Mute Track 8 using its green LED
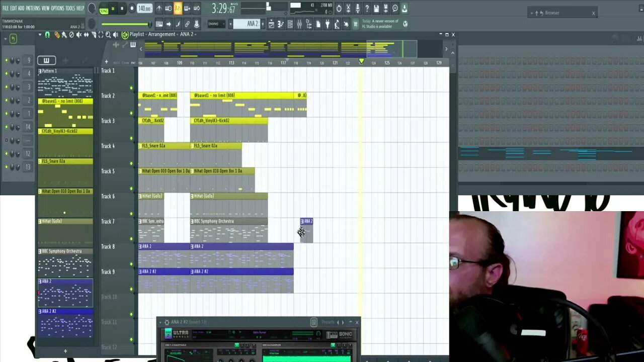This screenshot has height=362, width=644. pyautogui.click(x=131, y=264)
